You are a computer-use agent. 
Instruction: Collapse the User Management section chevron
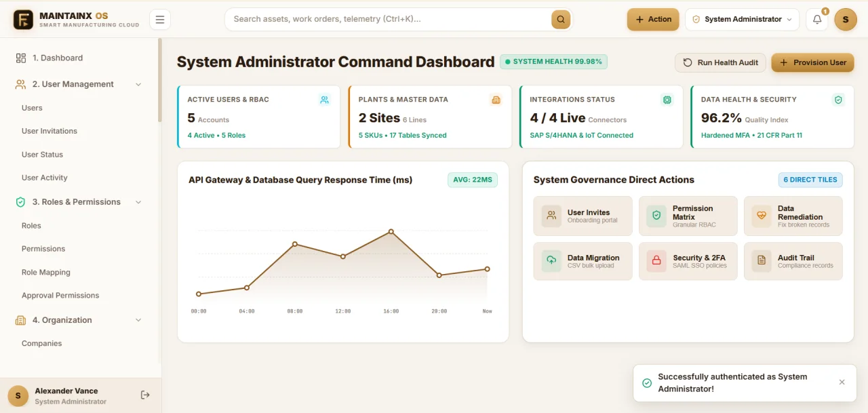[x=138, y=85]
